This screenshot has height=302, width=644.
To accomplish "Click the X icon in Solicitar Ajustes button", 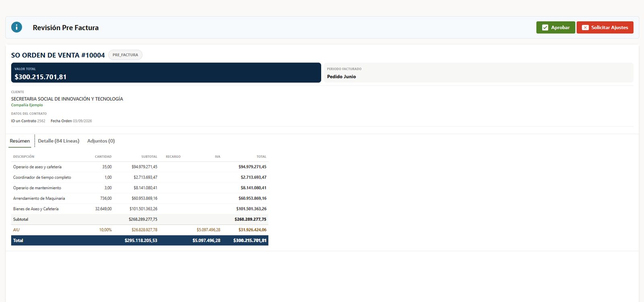I will coord(585,27).
